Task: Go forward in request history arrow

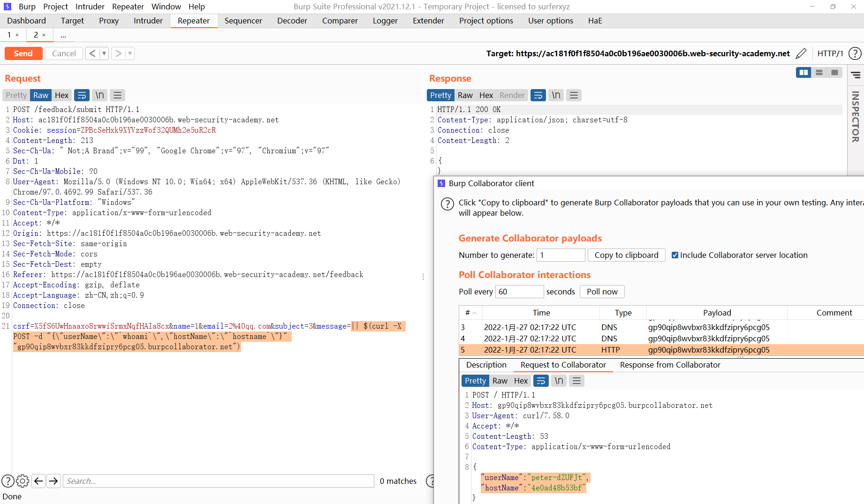Action: click(118, 53)
